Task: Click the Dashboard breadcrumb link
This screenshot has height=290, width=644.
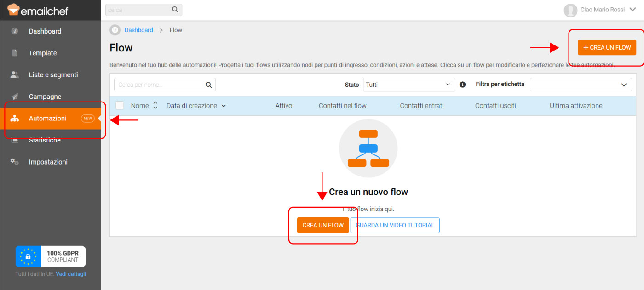Action: 138,30
